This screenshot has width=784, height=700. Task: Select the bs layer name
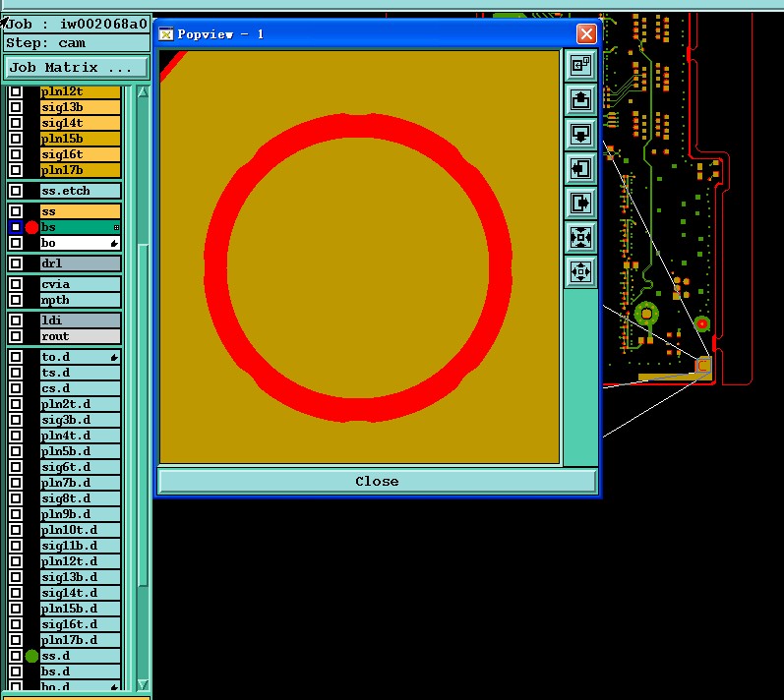(x=80, y=227)
